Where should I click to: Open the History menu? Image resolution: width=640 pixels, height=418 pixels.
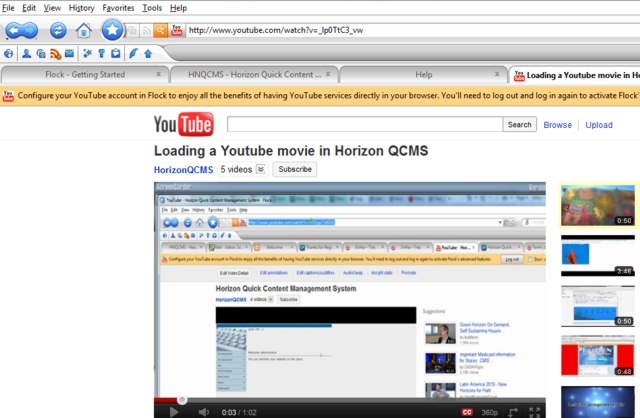point(82,8)
